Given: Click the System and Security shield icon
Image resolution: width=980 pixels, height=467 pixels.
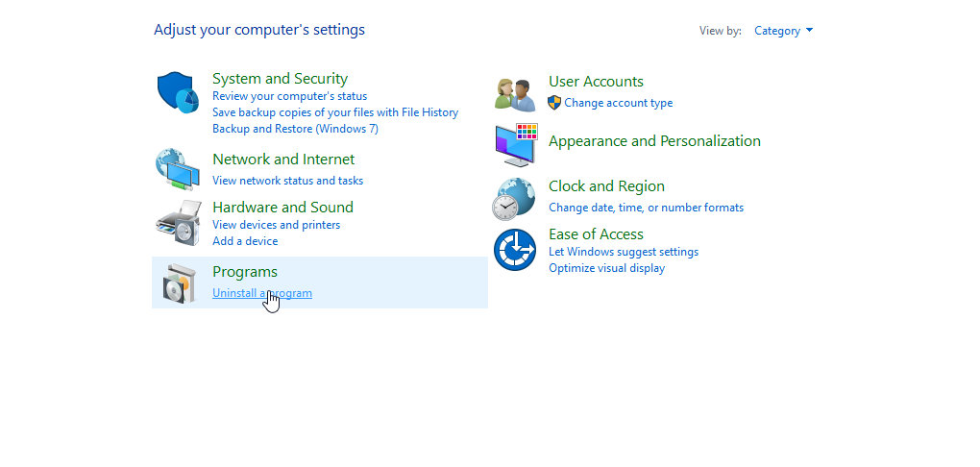Looking at the screenshot, I should [178, 92].
